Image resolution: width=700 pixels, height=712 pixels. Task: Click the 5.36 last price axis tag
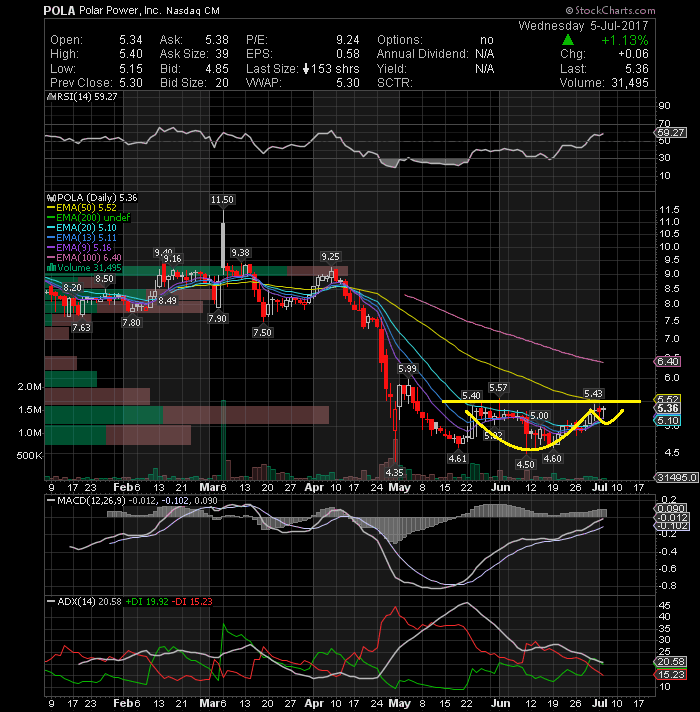point(667,408)
